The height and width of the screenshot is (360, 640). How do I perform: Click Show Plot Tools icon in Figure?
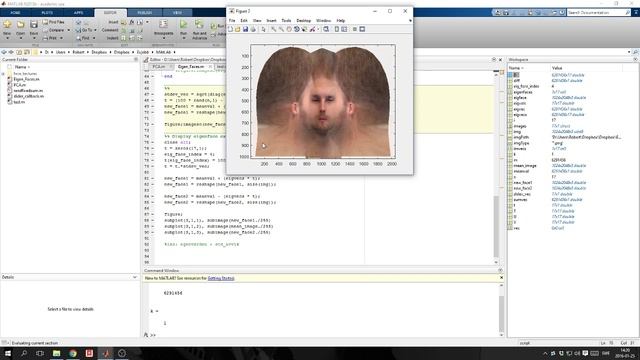tap(362, 29)
